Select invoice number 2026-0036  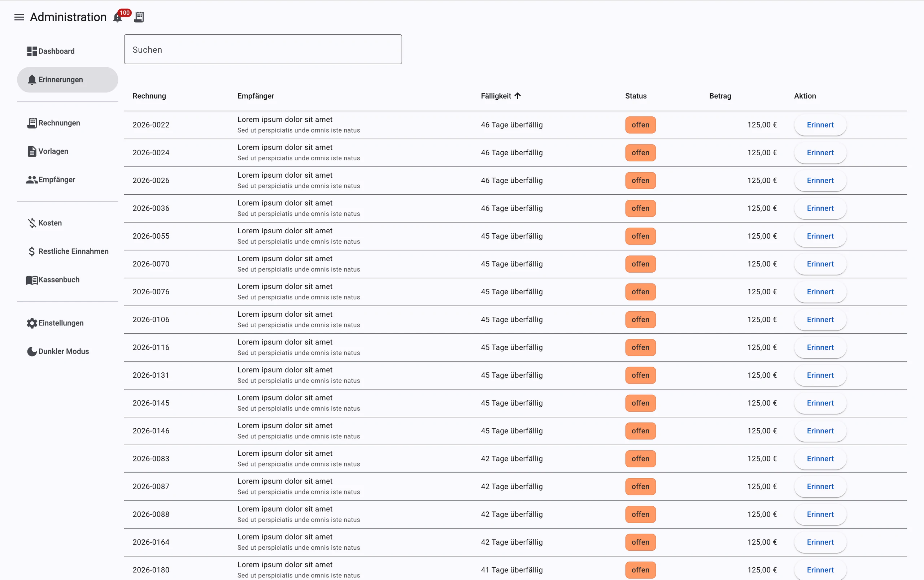(x=151, y=209)
